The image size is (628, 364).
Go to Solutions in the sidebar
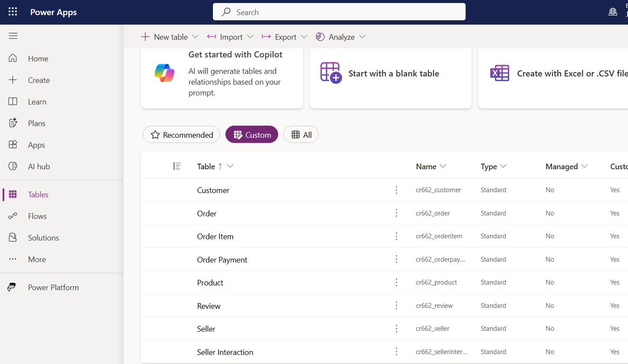[x=43, y=237]
